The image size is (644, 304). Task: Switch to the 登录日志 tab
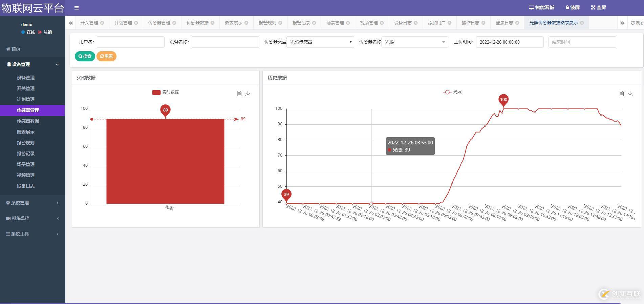pyautogui.click(x=505, y=23)
